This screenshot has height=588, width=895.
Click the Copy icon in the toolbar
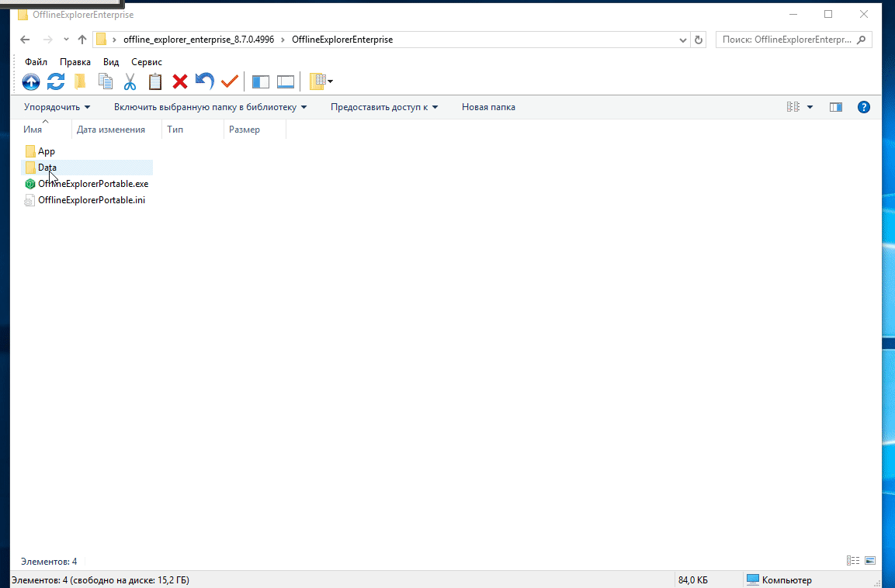click(x=105, y=81)
